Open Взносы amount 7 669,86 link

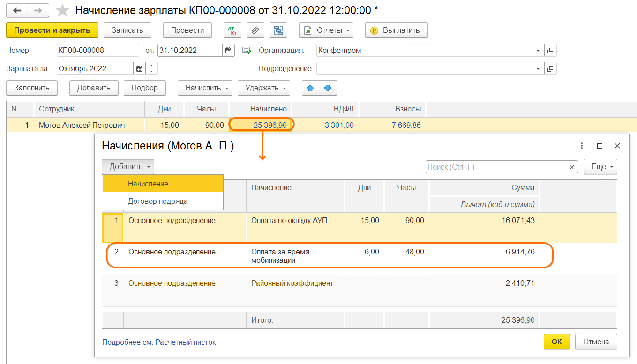[x=406, y=125]
